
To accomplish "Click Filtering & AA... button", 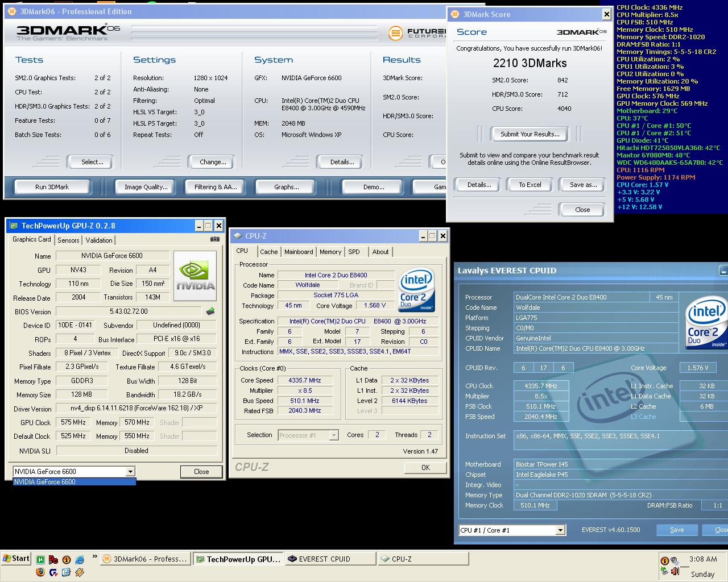I will [216, 187].
